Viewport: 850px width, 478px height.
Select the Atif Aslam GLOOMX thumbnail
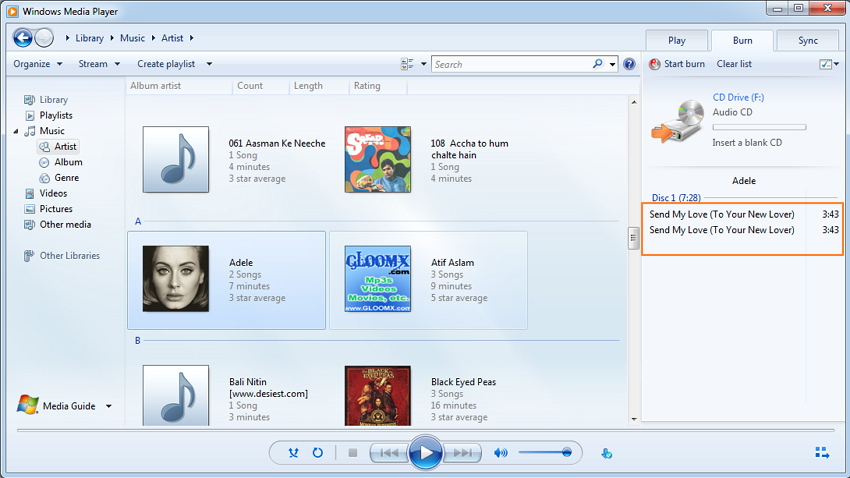pos(378,279)
